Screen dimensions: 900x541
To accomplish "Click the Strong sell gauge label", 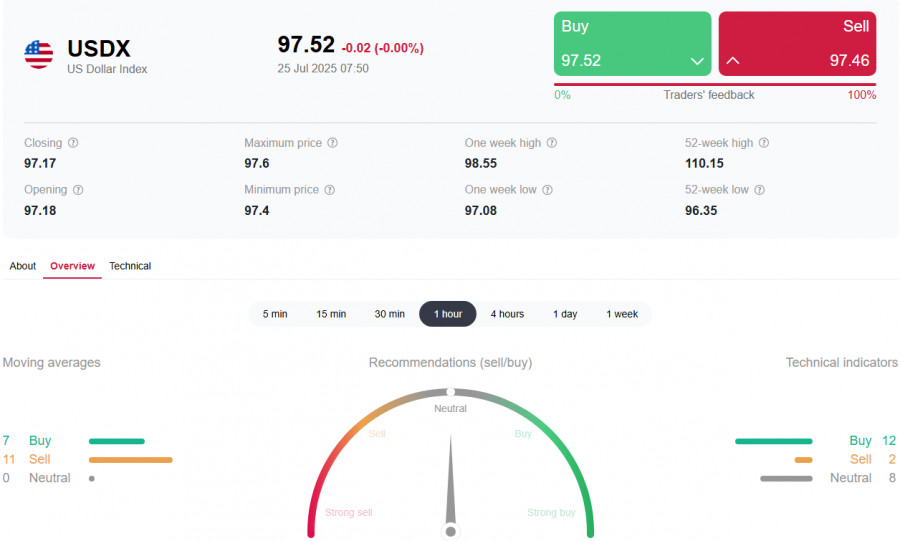I will click(348, 512).
